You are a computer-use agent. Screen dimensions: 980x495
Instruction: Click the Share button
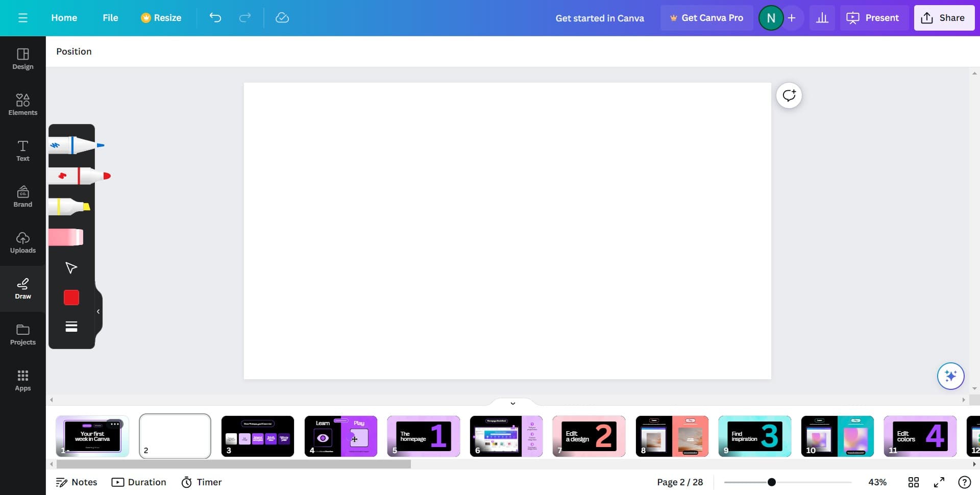click(x=944, y=17)
